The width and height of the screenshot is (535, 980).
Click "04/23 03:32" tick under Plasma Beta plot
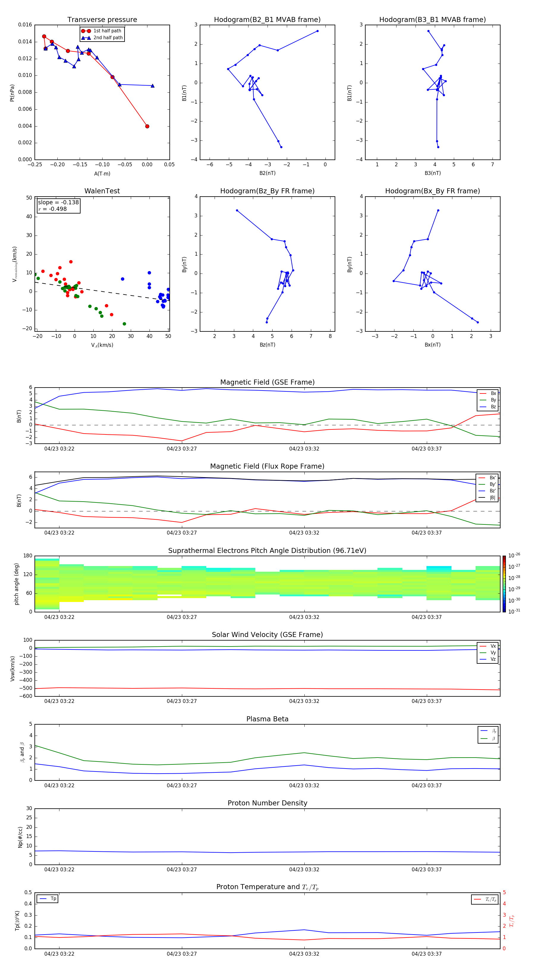tap(304, 785)
